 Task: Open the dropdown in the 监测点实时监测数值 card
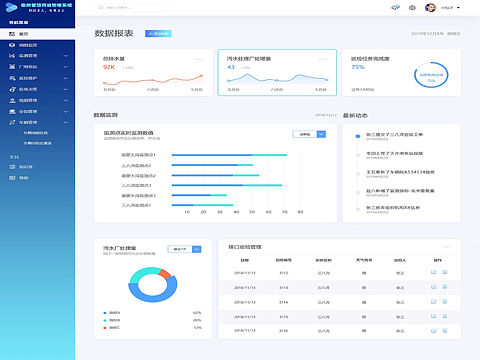point(309,134)
